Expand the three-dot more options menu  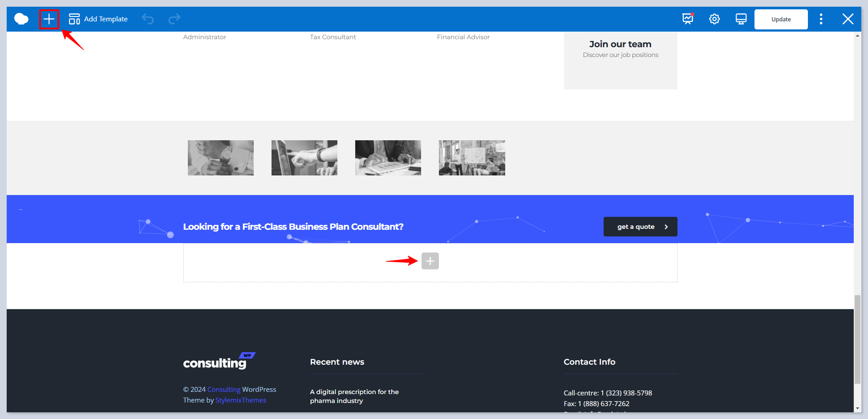(x=821, y=19)
